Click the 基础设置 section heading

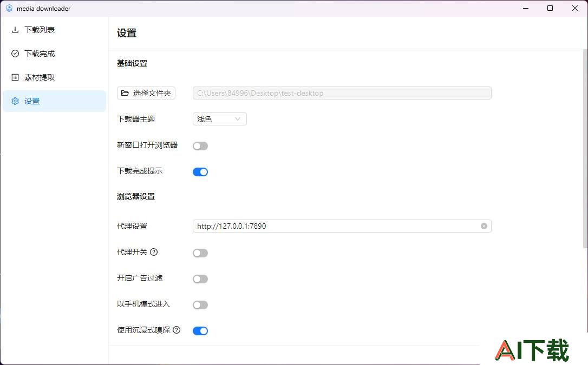point(132,63)
